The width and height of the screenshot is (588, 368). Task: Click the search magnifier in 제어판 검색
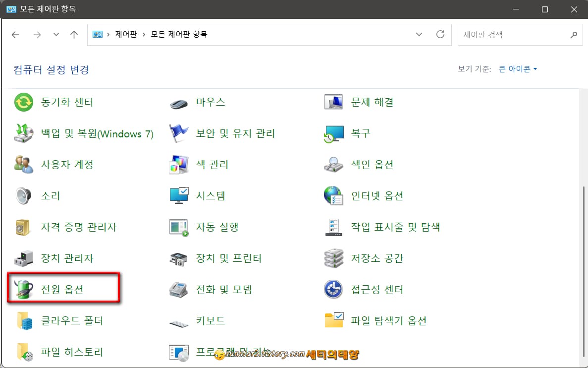[x=574, y=34]
